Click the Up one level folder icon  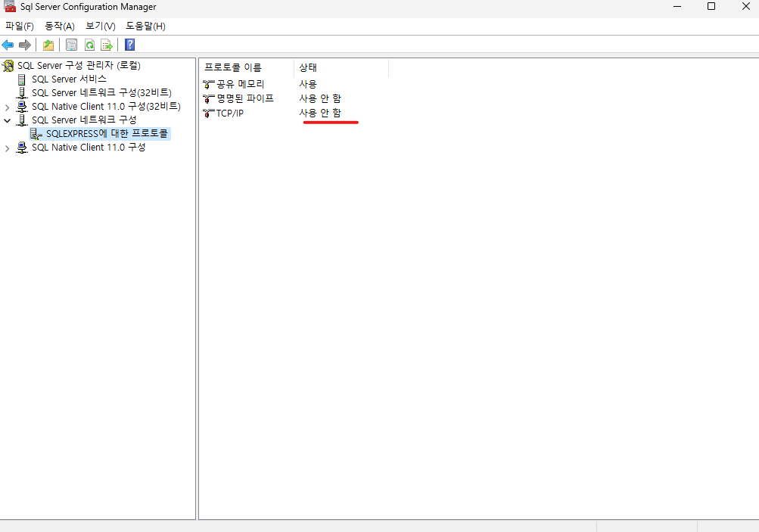tap(48, 45)
